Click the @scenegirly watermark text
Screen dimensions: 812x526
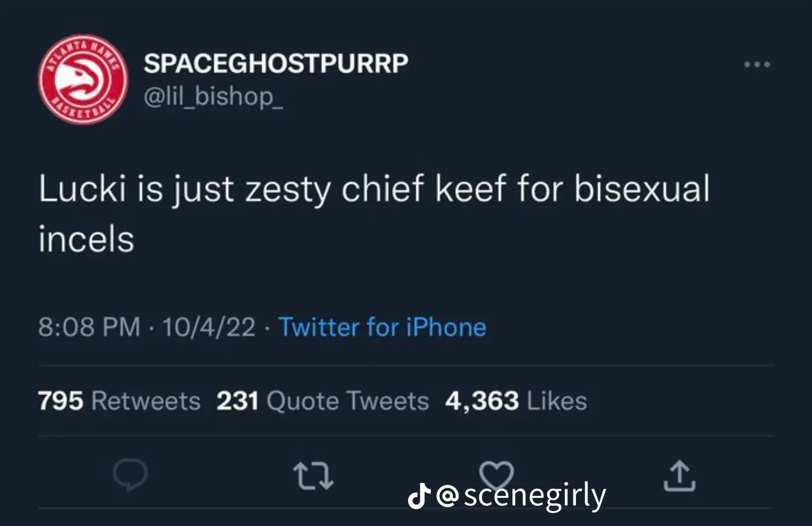coord(520,497)
